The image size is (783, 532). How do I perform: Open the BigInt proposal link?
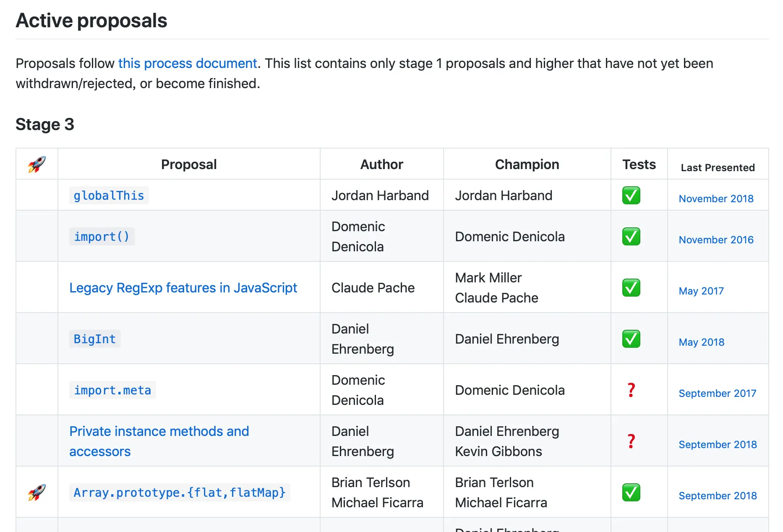pos(94,339)
